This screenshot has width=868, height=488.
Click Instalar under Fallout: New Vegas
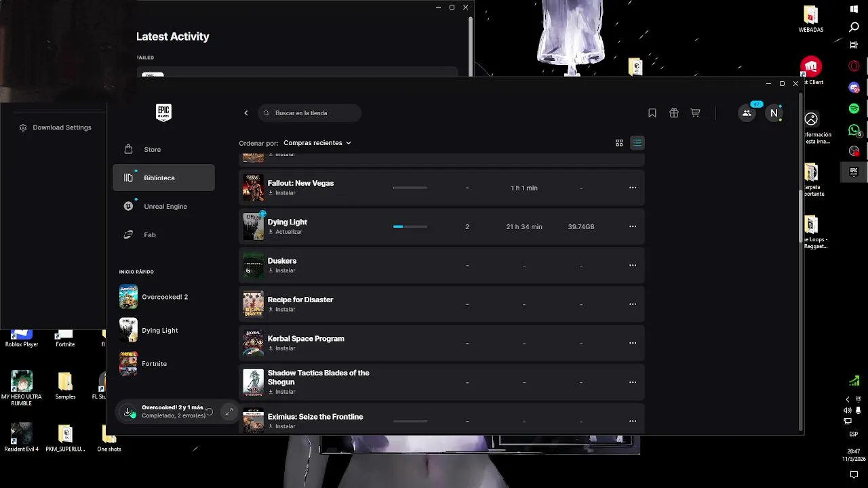click(282, 192)
